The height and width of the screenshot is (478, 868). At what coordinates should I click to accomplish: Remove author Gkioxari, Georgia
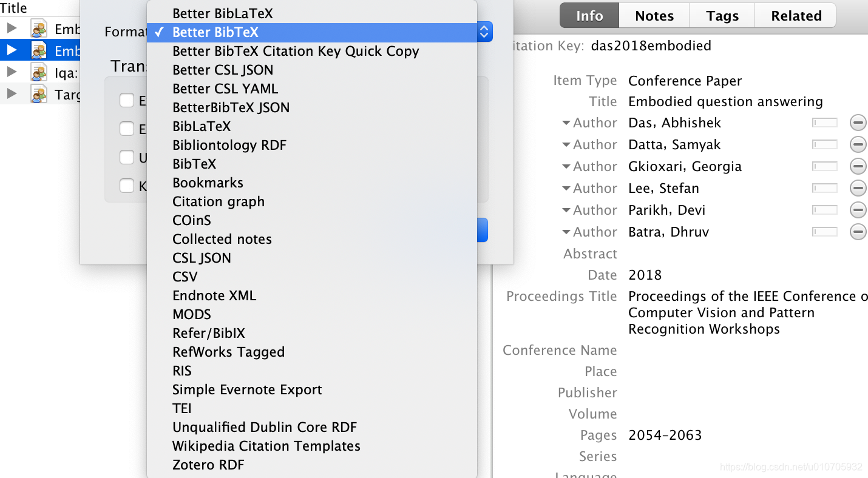(x=858, y=166)
